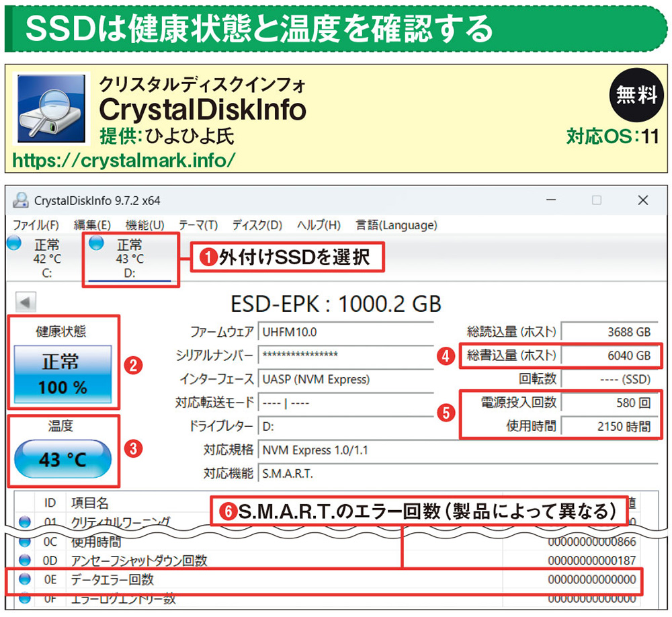The height and width of the screenshot is (617, 672).
Task: Click the status orb in row 0C
Action: (26, 542)
